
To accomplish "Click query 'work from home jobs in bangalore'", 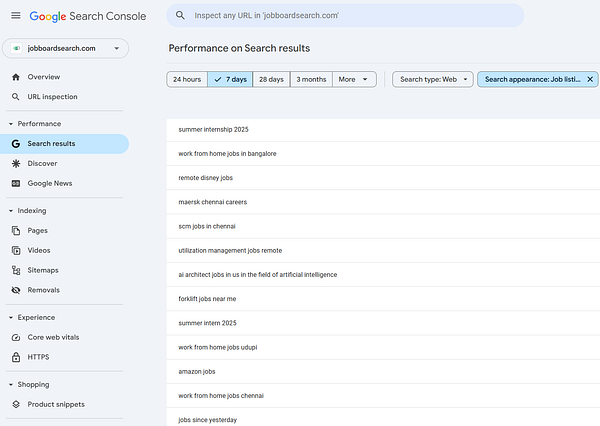I will coord(227,153).
